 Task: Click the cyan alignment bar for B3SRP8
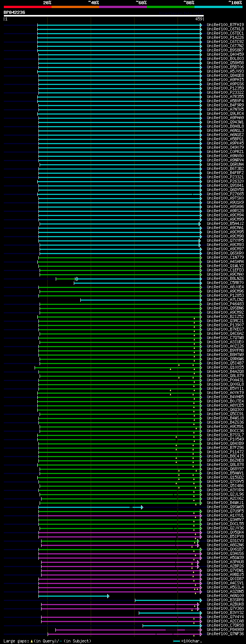[x=168, y=600]
